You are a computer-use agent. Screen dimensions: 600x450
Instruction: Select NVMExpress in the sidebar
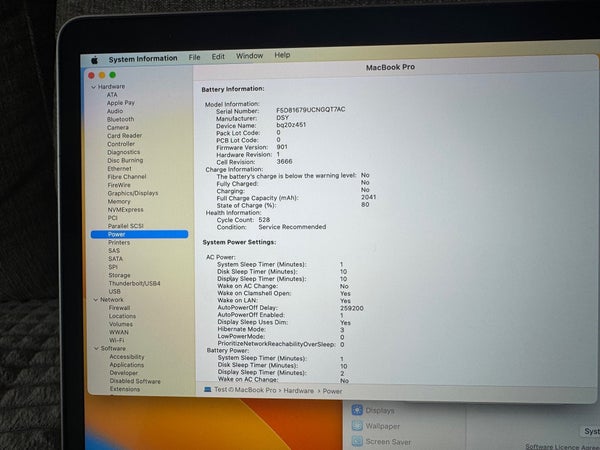[x=126, y=210]
